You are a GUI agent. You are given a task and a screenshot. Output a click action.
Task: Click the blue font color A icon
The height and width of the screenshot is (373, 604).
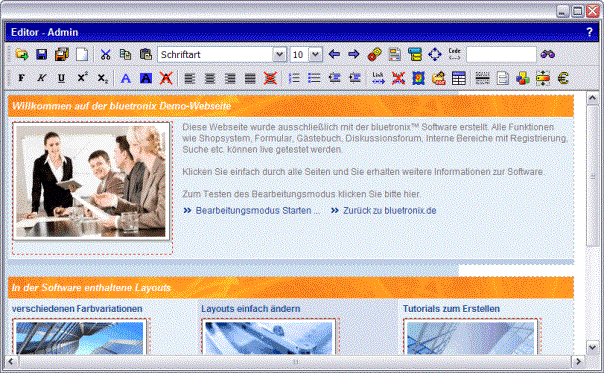coord(126,78)
